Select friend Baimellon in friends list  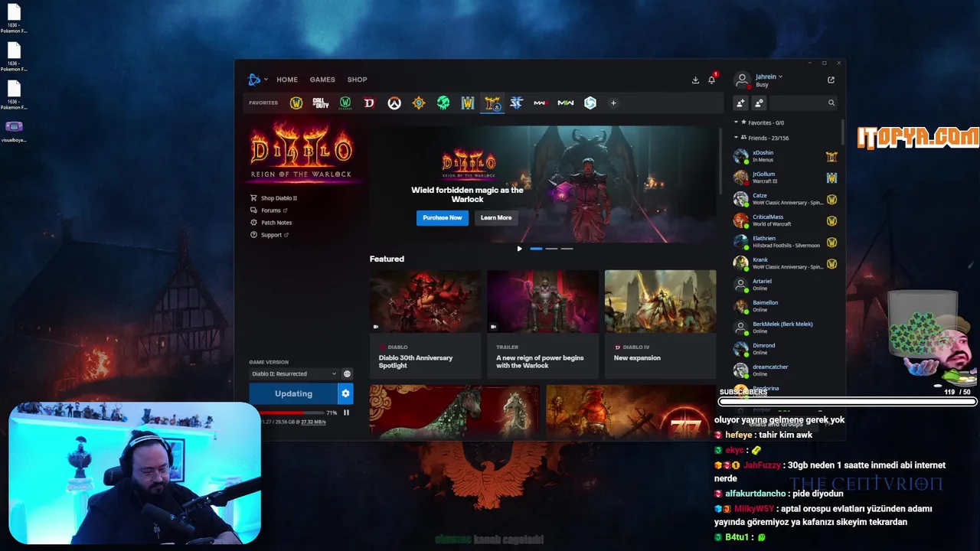pyautogui.click(x=786, y=306)
